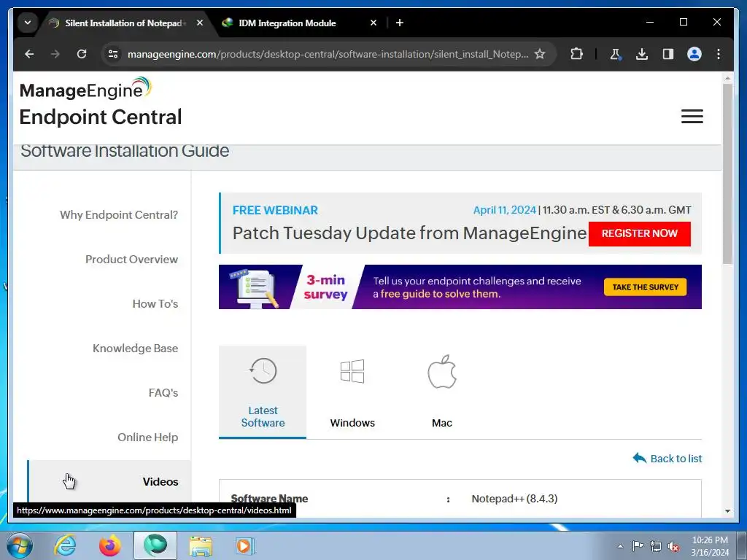Select the Latest Software tab
747x560 pixels.
[x=263, y=392]
